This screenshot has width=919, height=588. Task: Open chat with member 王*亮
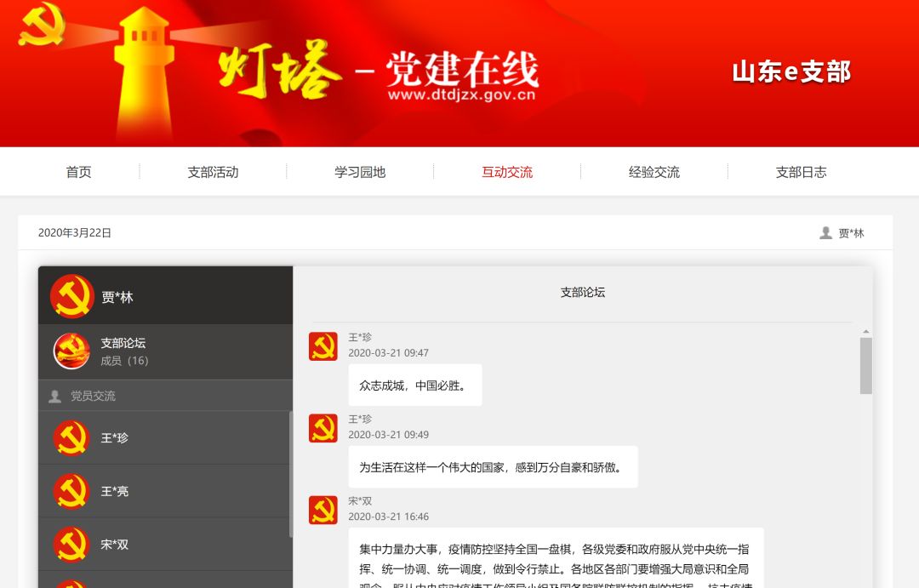click(164, 491)
